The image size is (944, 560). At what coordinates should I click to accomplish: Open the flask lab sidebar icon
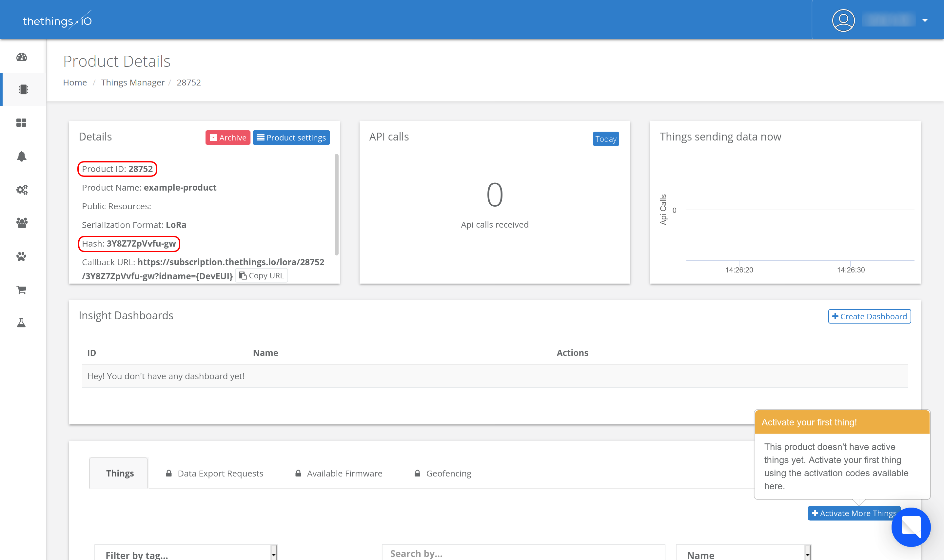tap(22, 323)
